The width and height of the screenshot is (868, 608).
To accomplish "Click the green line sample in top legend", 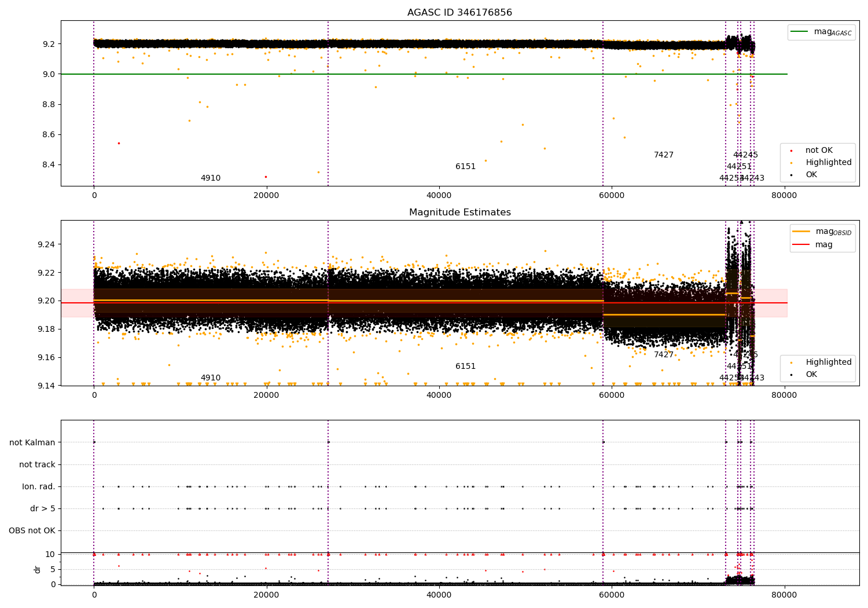I will [x=799, y=32].
